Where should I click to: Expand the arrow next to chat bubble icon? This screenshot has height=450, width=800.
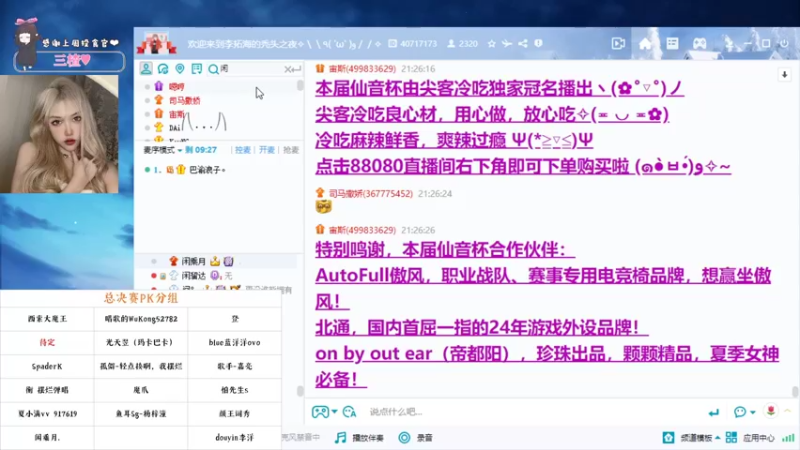(753, 412)
